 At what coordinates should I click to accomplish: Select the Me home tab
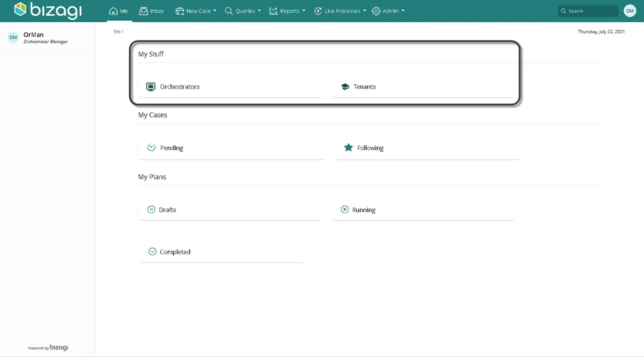click(x=119, y=11)
